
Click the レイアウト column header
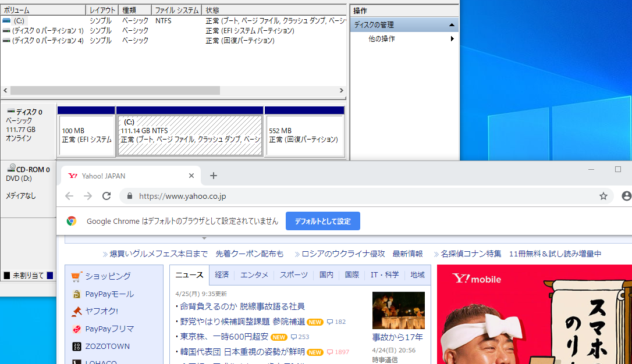tap(102, 10)
